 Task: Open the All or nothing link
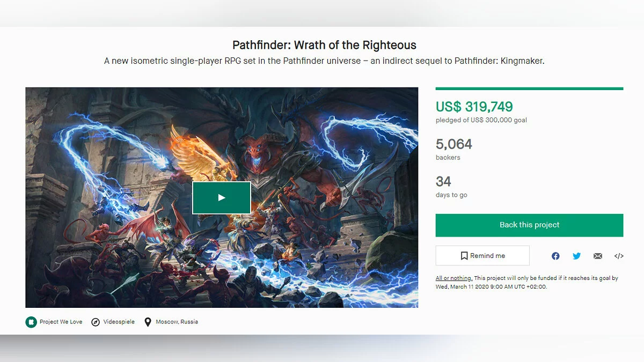(453, 278)
